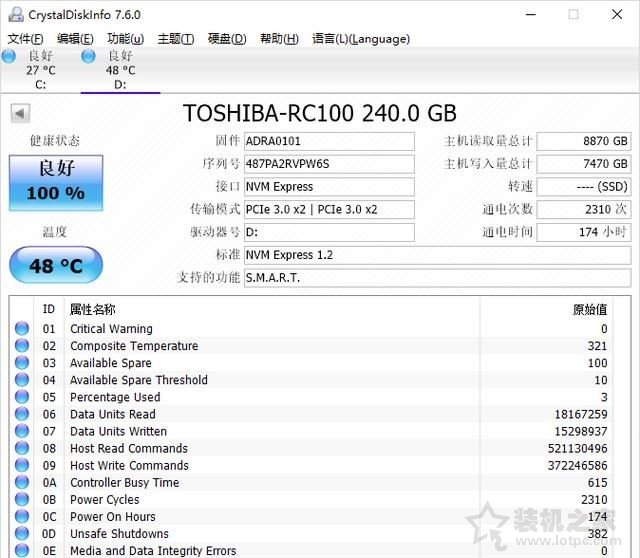This screenshot has width=640, height=558.
Task: Click status orb for Percentage Used
Action: (22, 397)
